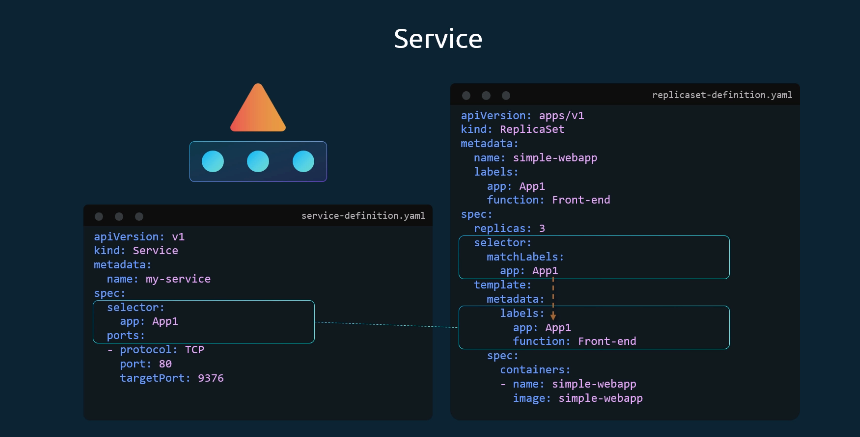Image resolution: width=860 pixels, height=437 pixels.
Task: Select the highlighted matchLabels selector box
Action: point(594,256)
